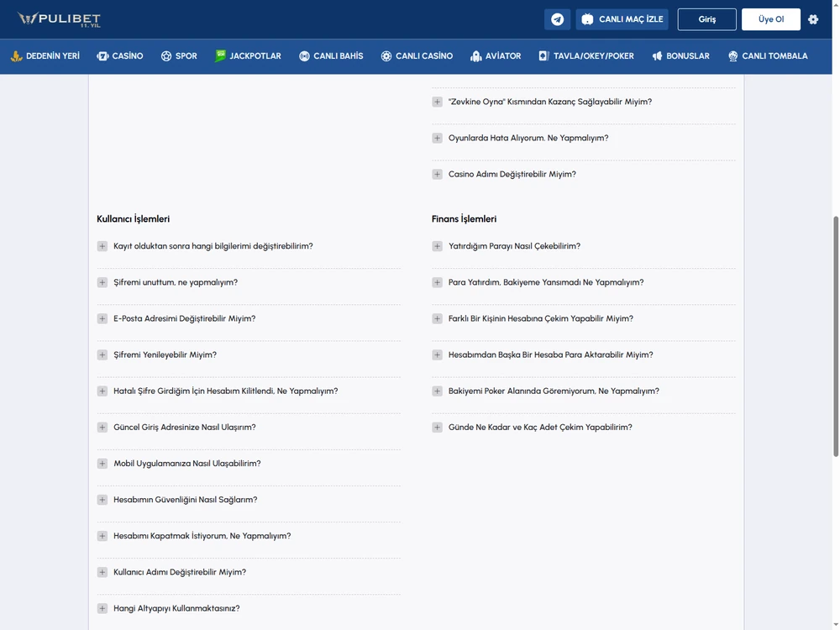Click "Para Yatırdım, Bakiyeme Yansımadı" question text
This screenshot has width=840, height=630.
546,282
